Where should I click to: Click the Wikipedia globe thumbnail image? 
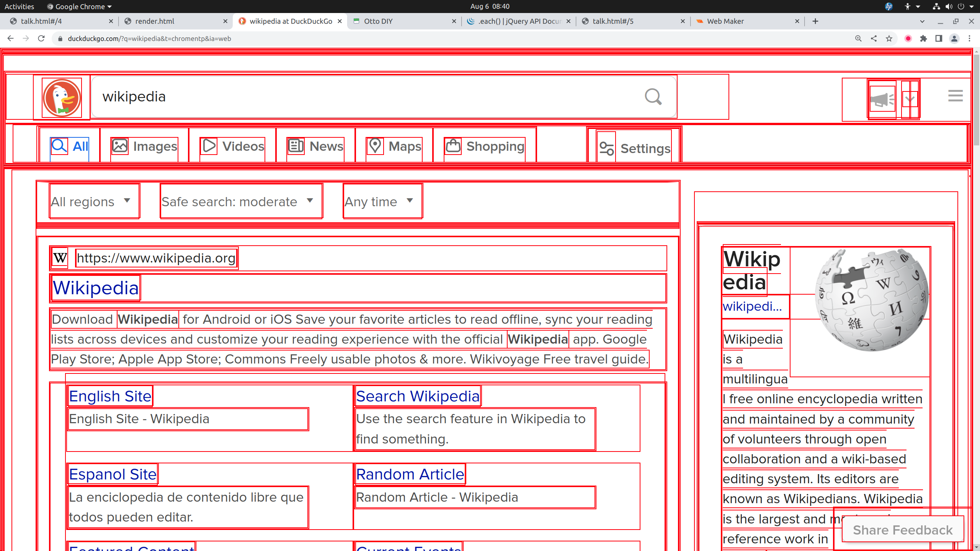click(872, 300)
